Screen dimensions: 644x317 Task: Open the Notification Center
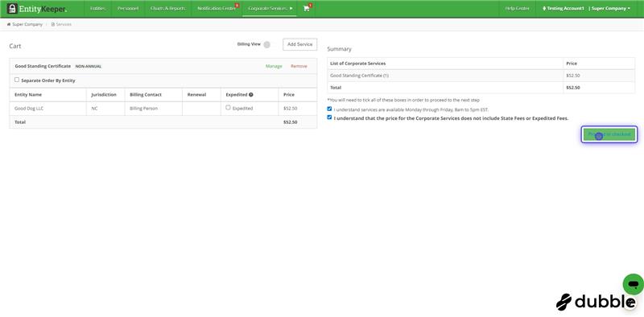click(x=217, y=8)
